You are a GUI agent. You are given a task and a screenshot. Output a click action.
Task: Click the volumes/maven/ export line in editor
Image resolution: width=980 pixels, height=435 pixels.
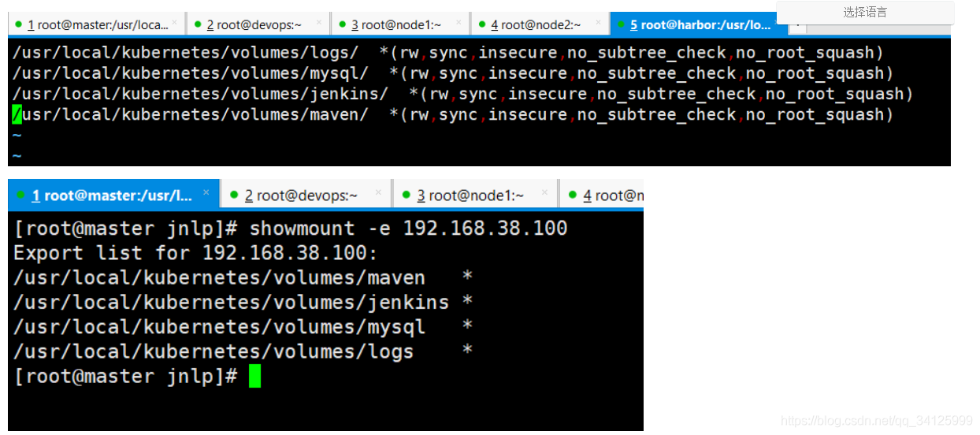(453, 114)
